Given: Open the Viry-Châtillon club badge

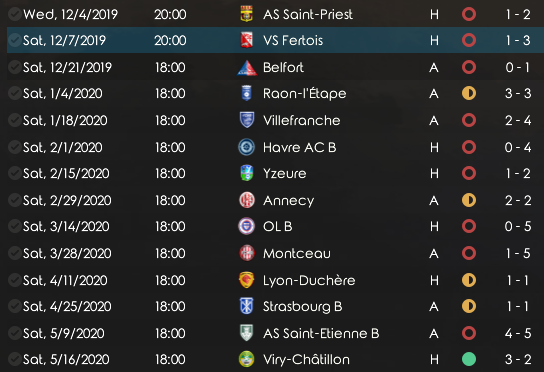Looking at the screenshot, I should 247,359.
